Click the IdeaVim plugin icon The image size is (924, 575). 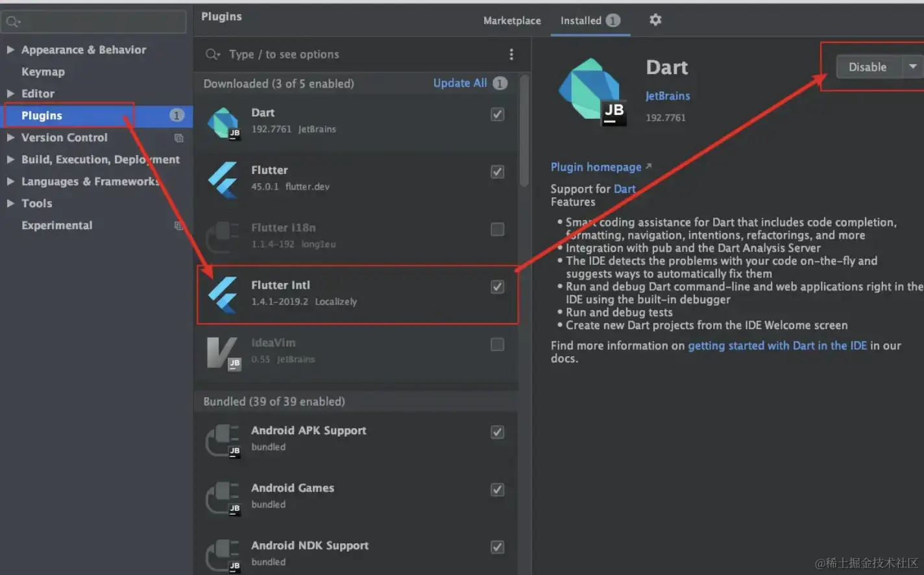(224, 353)
